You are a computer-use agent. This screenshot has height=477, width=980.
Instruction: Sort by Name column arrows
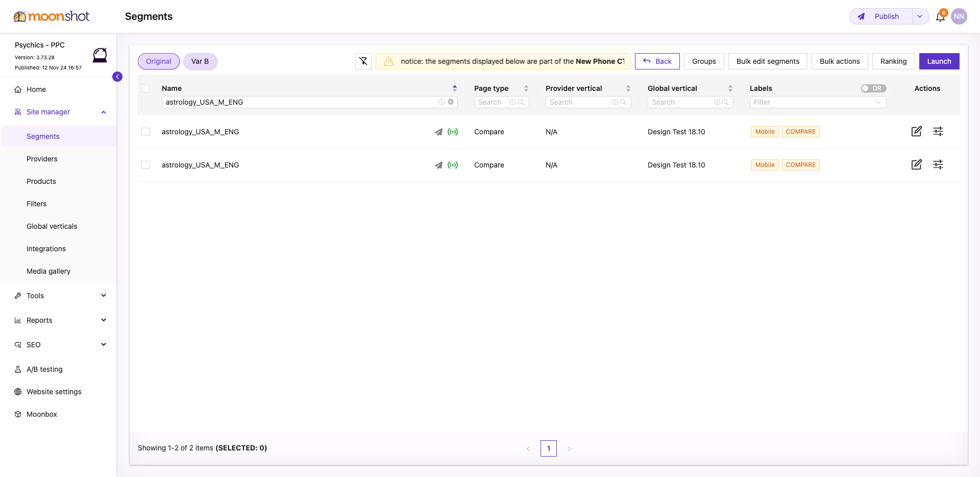pos(455,88)
